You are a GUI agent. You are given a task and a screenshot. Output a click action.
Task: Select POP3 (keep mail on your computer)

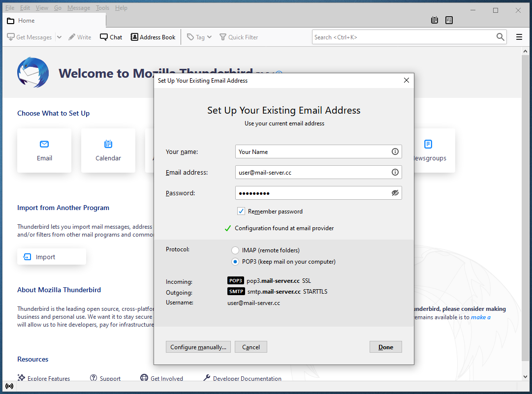235,262
